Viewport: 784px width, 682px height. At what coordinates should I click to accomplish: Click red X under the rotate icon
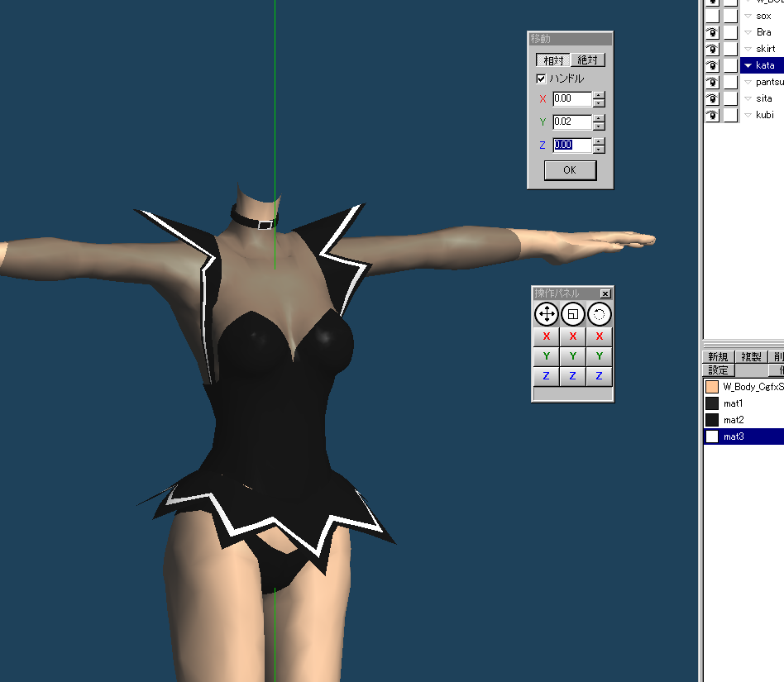coord(599,336)
